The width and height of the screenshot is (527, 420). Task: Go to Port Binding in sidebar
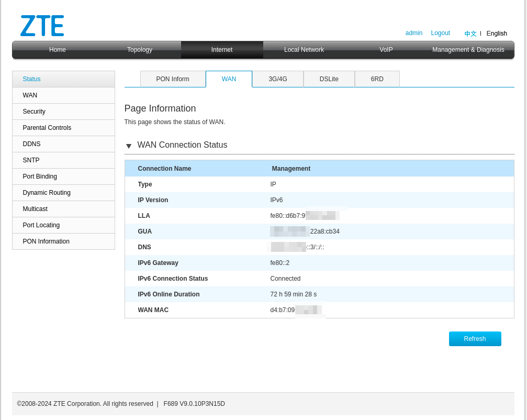(40, 176)
